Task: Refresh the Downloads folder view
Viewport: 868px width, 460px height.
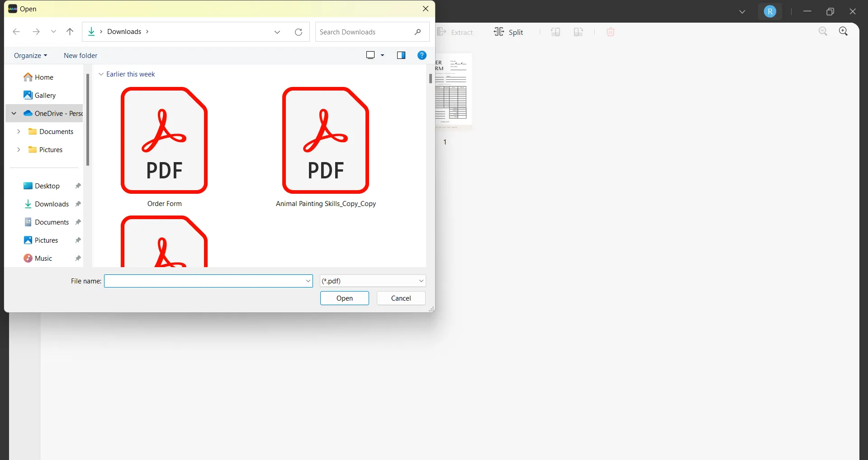Action: [x=299, y=32]
